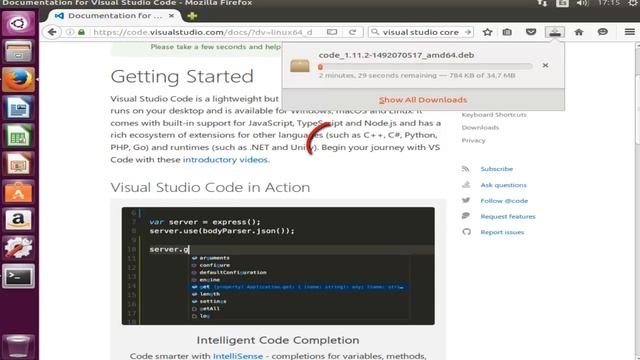Open Terminal from launcher
This screenshot has height=360, width=640.
click(x=18, y=276)
